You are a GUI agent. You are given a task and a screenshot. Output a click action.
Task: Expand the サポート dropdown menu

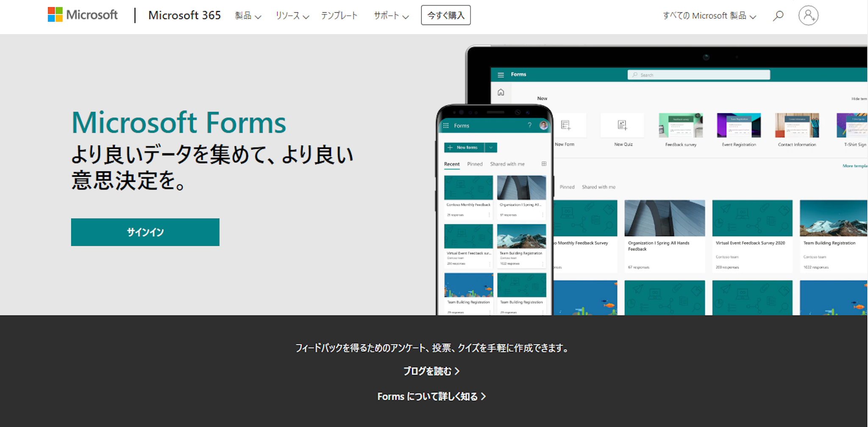[x=391, y=16]
